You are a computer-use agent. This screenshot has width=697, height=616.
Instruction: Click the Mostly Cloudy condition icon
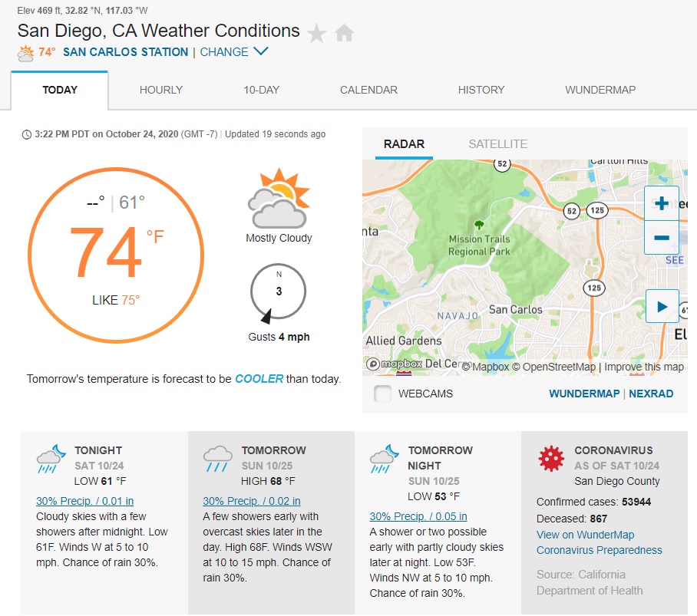(279, 198)
